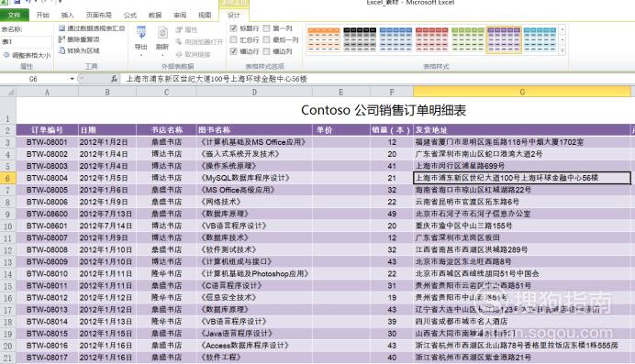Click the highlighted purple table style thumbnail
The width and height of the screenshot is (635, 364).
pos(504,39)
